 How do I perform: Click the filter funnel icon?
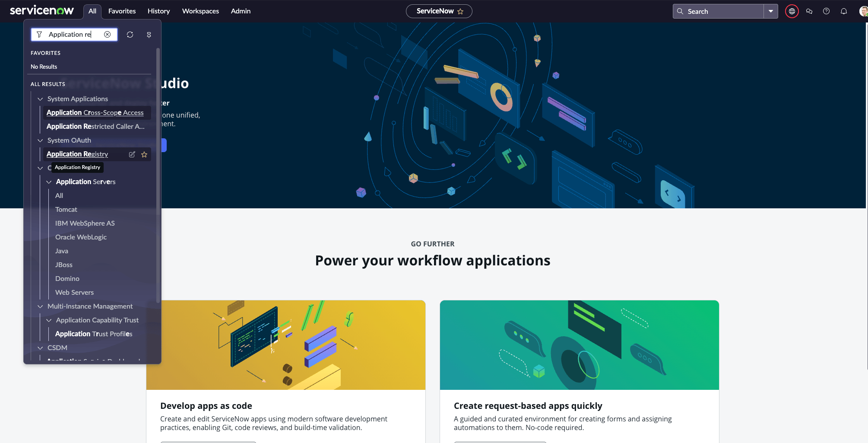click(39, 34)
